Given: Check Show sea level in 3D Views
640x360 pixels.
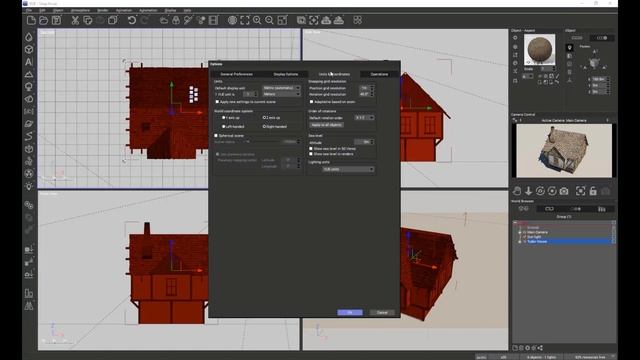Looking at the screenshot, I should (311, 149).
